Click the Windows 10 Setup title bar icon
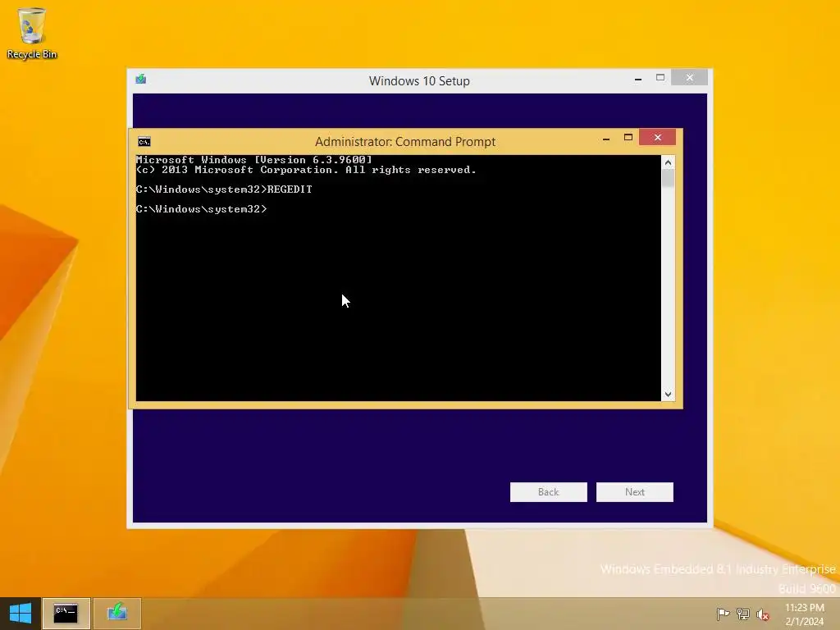840x630 pixels. click(141, 80)
